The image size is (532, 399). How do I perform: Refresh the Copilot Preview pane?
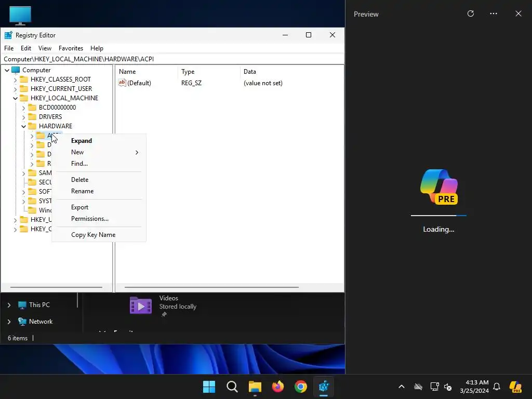[x=471, y=14]
